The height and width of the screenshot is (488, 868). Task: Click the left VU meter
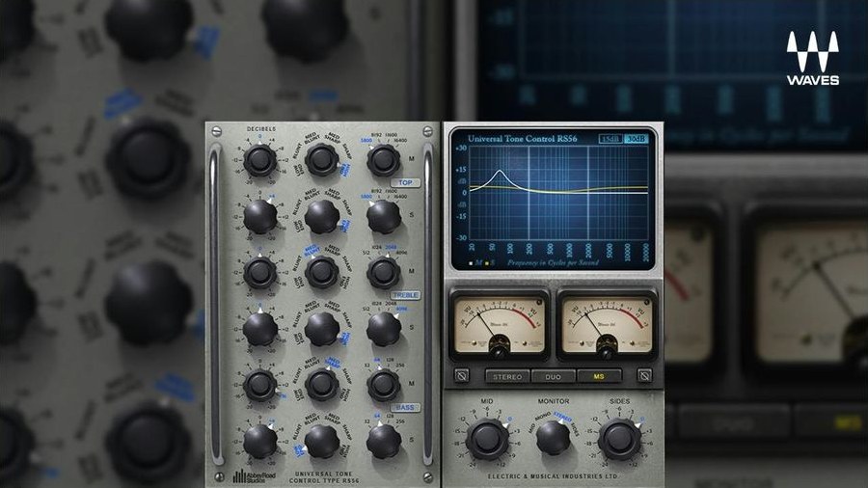click(x=500, y=326)
